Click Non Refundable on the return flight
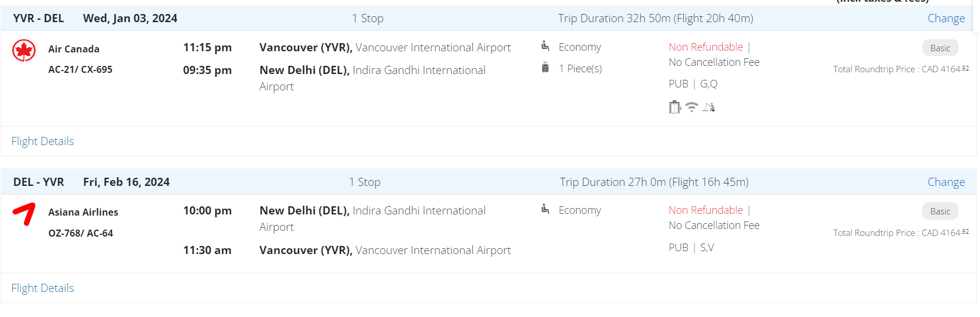This screenshot has width=980, height=317. coord(705,210)
